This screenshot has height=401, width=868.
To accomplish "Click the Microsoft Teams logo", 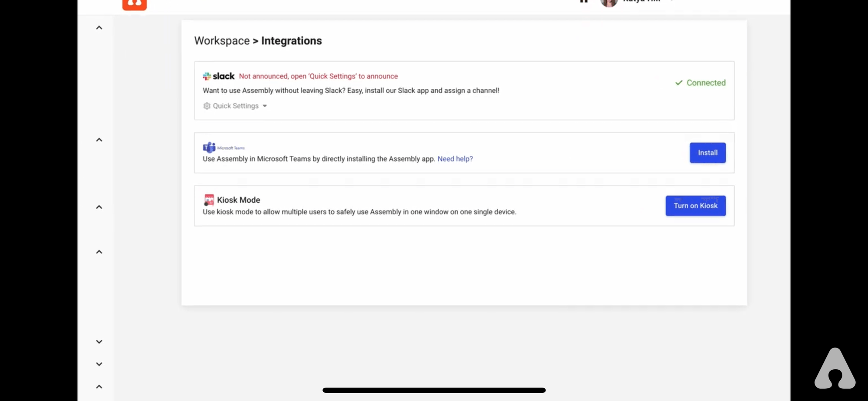I will coord(209,148).
